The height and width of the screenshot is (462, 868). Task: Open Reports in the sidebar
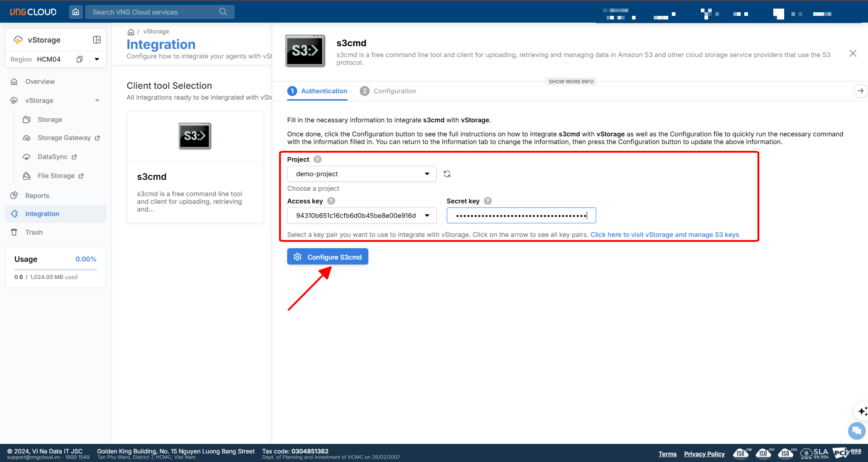coord(37,196)
